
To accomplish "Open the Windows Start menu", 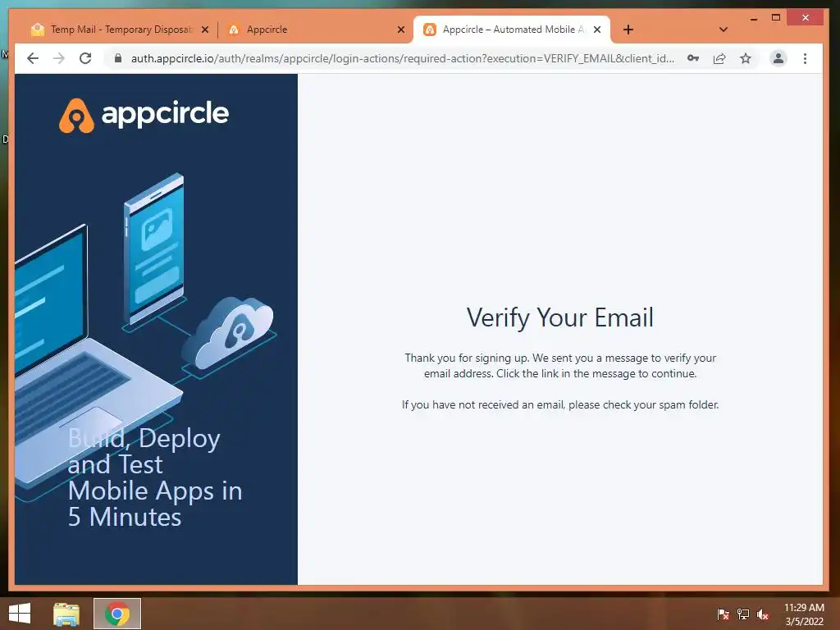I will [x=20, y=614].
